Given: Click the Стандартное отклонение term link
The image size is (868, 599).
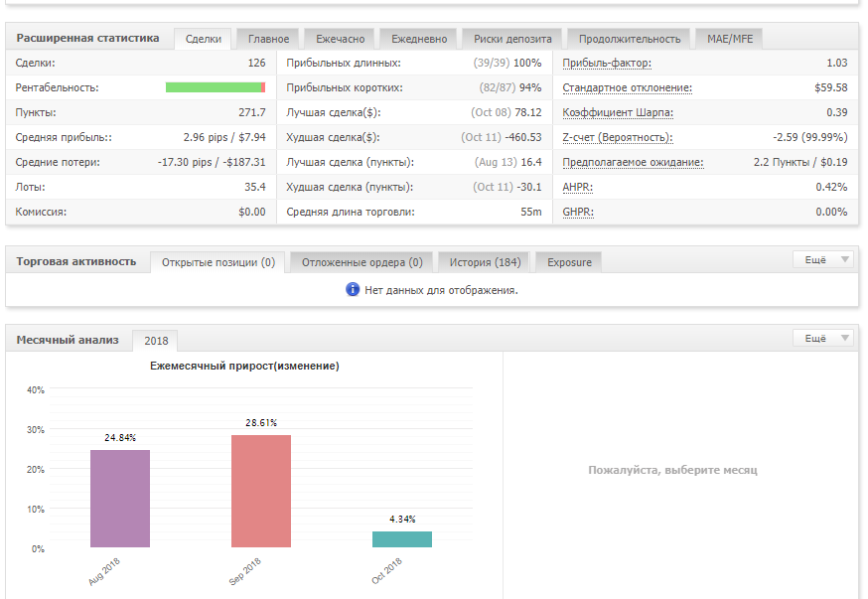Looking at the screenshot, I should point(628,88).
